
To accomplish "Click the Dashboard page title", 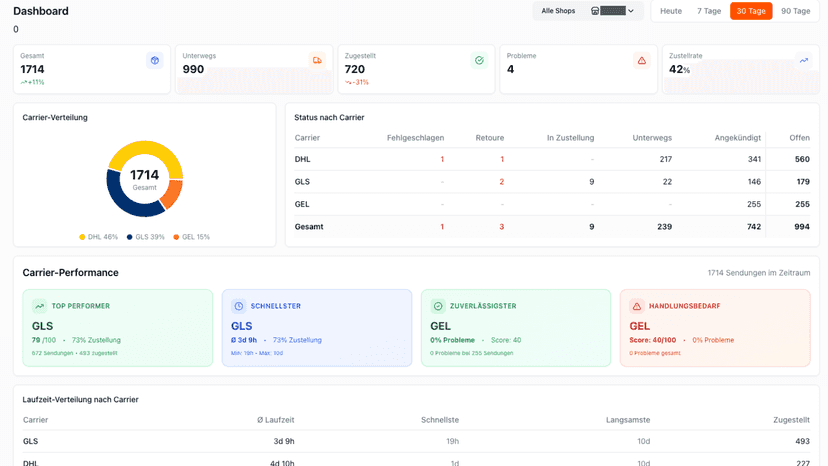I will point(41,11).
